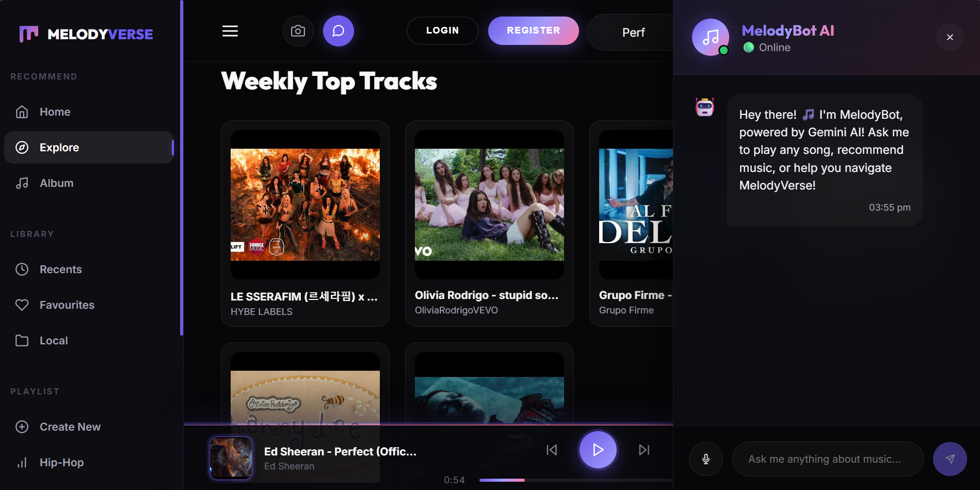Click the sidebar vertical scrollbar
This screenshot has width=980, height=490.
pos(182,168)
